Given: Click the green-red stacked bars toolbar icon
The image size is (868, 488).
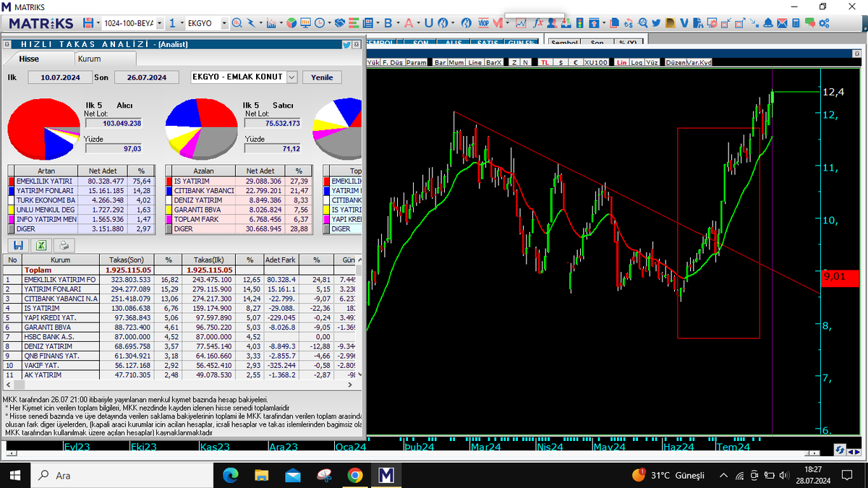Looking at the screenshot, I should pos(353,23).
